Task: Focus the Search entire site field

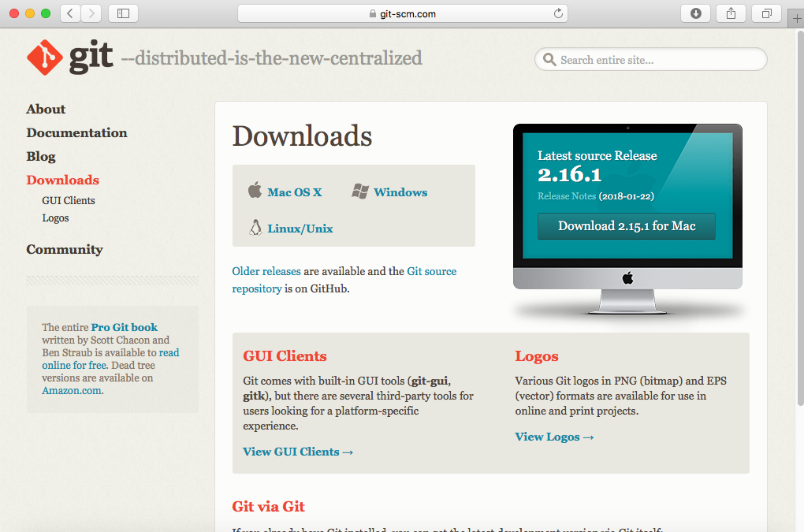Action: coord(650,59)
